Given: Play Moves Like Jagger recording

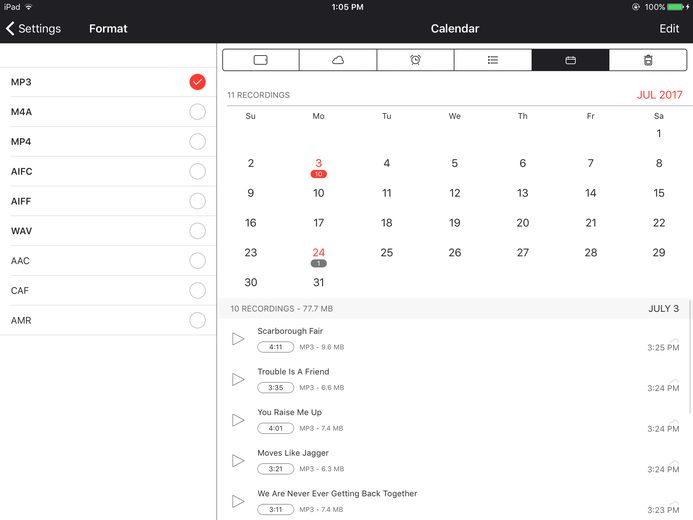Looking at the screenshot, I should (238, 461).
